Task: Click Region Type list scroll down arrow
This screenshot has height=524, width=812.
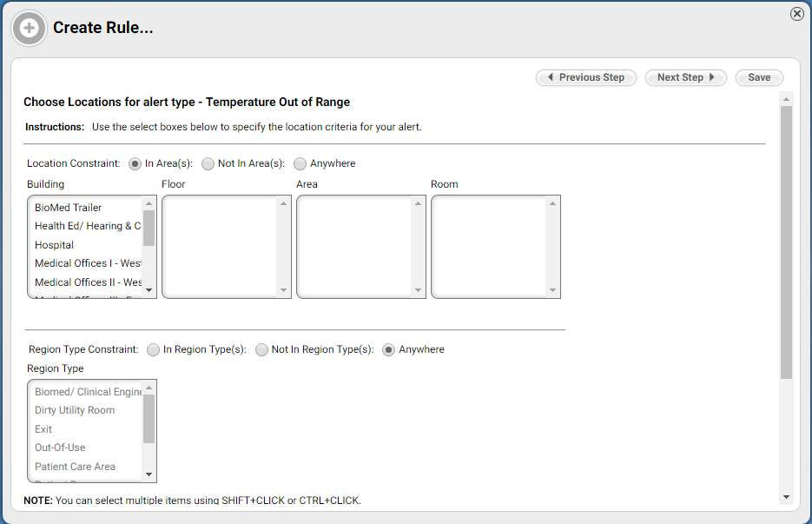Action: [x=149, y=474]
